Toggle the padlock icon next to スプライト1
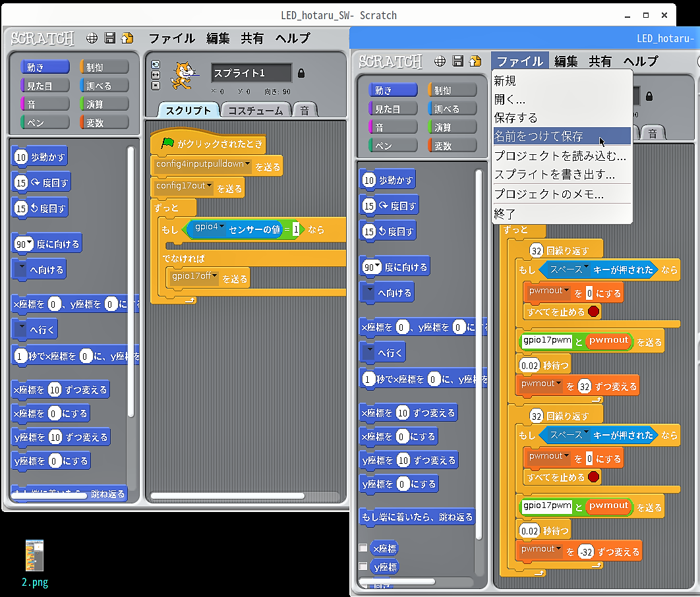Image resolution: width=700 pixels, height=597 pixels. point(301,73)
